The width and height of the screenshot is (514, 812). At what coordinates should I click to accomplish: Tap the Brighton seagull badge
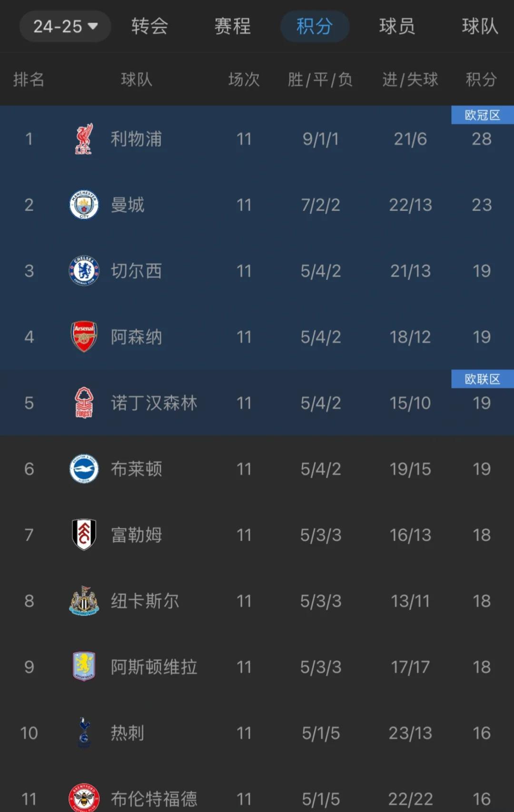[x=84, y=469]
